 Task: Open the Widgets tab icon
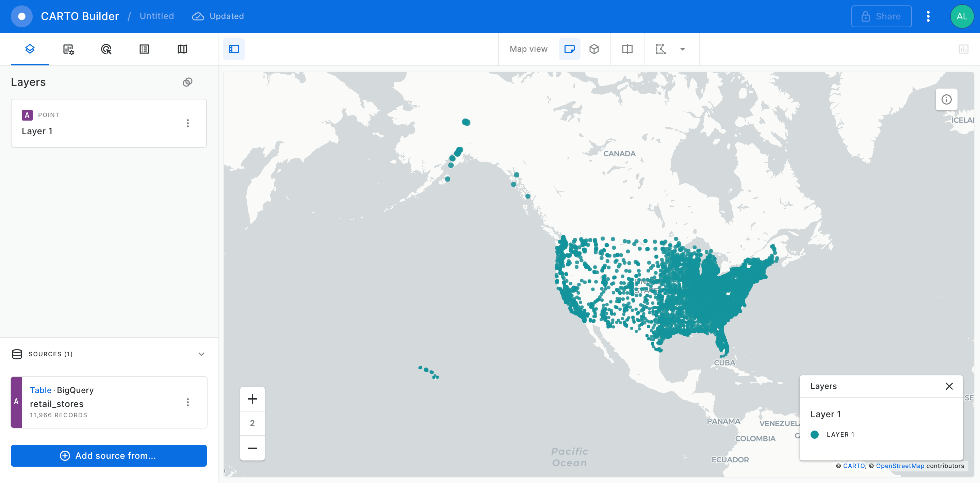68,49
